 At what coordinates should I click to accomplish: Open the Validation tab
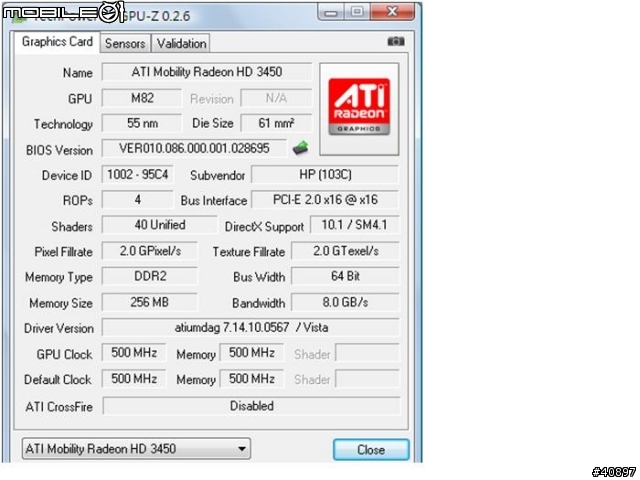point(181,43)
